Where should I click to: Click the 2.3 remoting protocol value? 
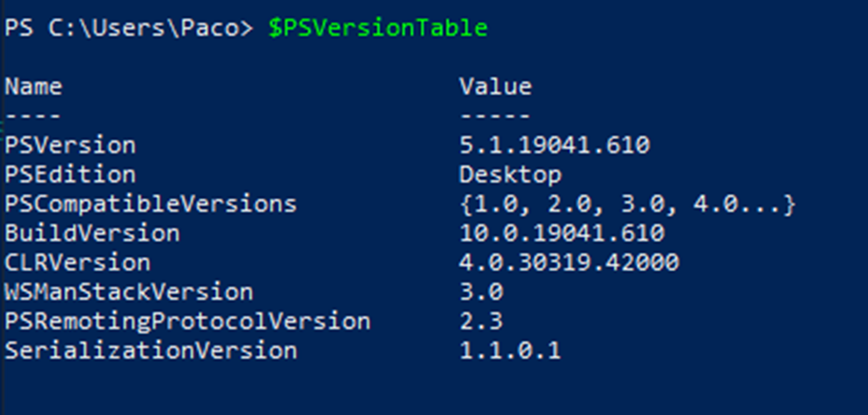(x=481, y=321)
